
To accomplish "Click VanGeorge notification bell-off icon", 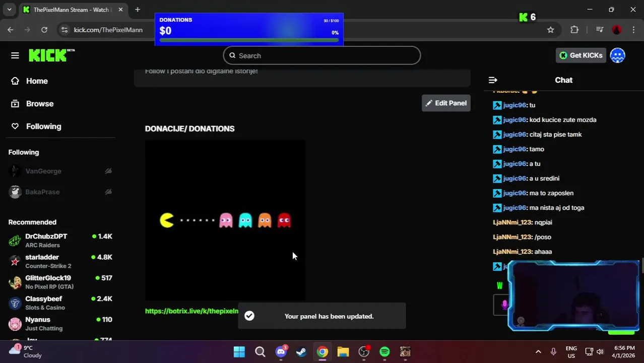I will click(108, 171).
